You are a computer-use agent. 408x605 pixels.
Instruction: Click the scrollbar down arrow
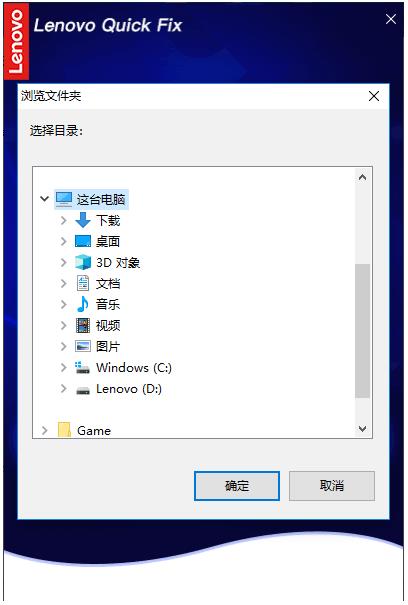tap(362, 429)
